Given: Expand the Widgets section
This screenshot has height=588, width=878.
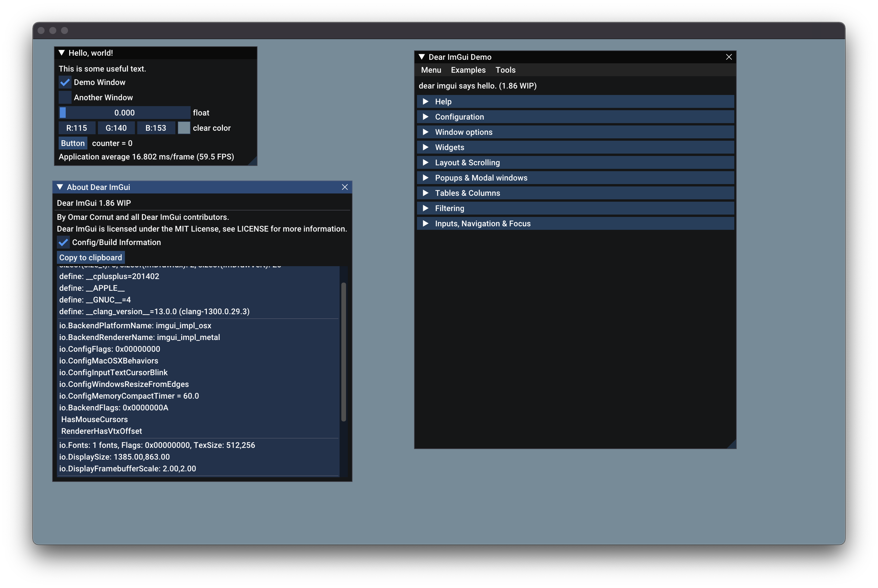Looking at the screenshot, I should (x=449, y=147).
